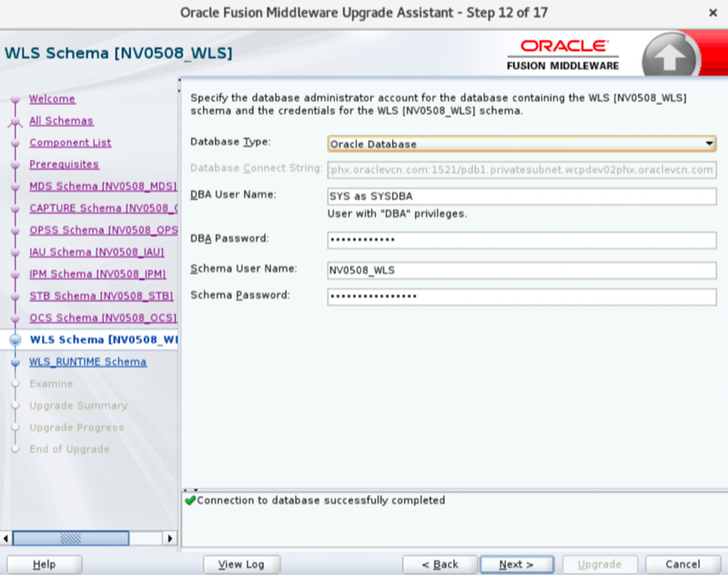Viewport: 728px width, 575px height.
Task: Open IPM Schema [NV0508_IPM] step
Action: click(97, 274)
